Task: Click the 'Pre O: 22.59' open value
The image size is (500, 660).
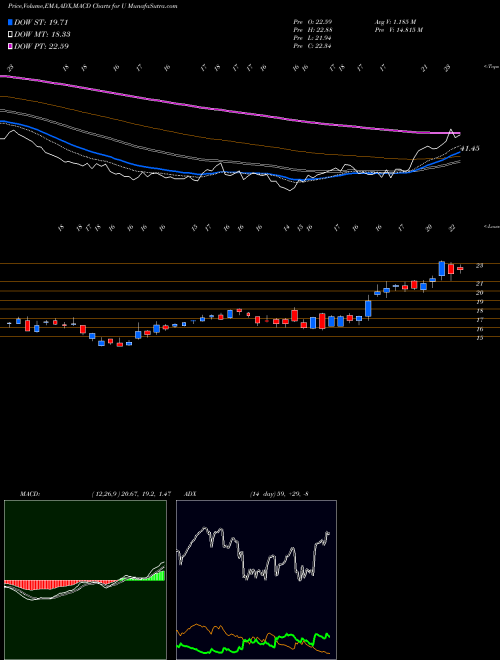Action: point(312,22)
